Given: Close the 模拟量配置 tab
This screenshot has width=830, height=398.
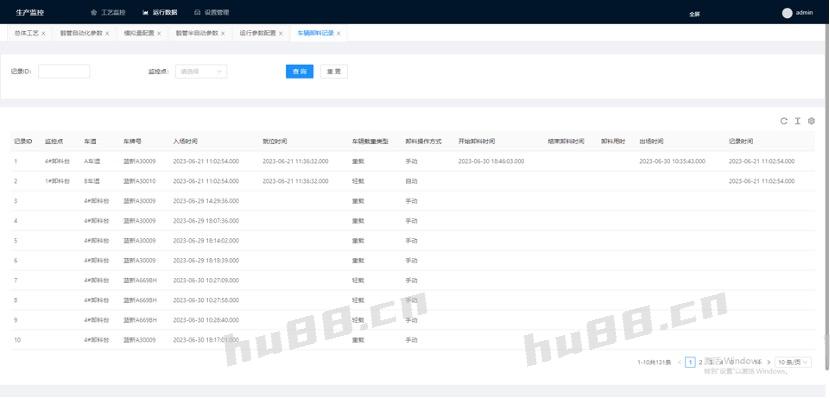Looking at the screenshot, I should click(159, 33).
